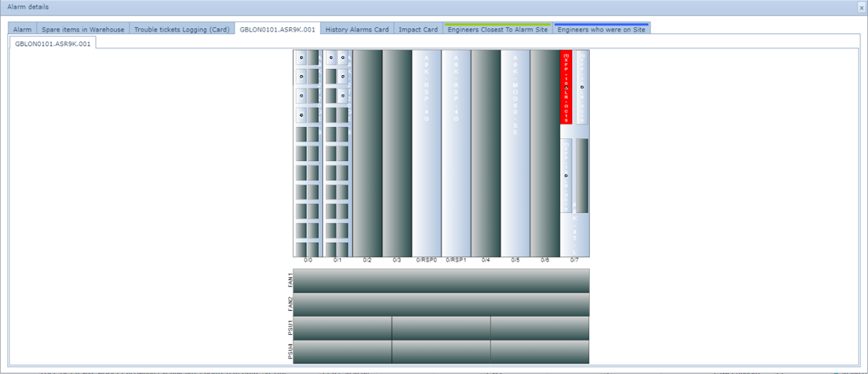The height and width of the screenshot is (374, 868).
Task: Close the Alarm details dialog
Action: point(861,7)
